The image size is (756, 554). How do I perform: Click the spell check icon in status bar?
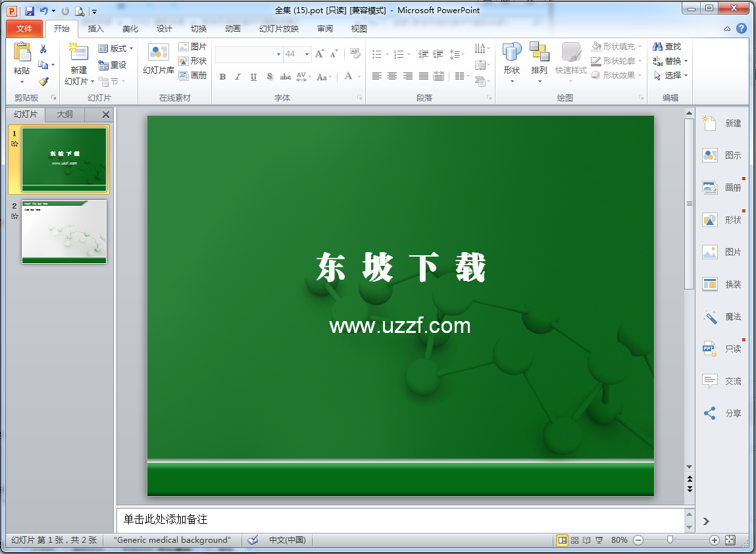coord(253,540)
